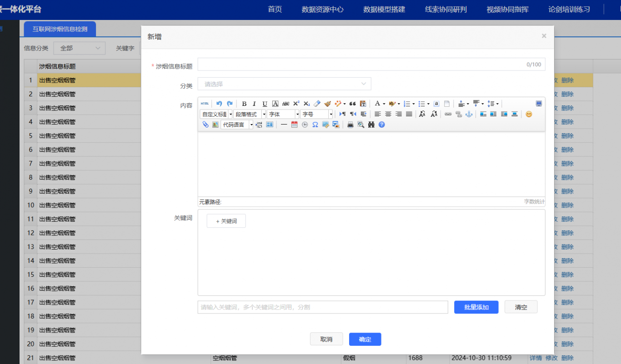621x364 pixels.
Task: Toggle editor fullscreen mode
Action: pos(539,104)
